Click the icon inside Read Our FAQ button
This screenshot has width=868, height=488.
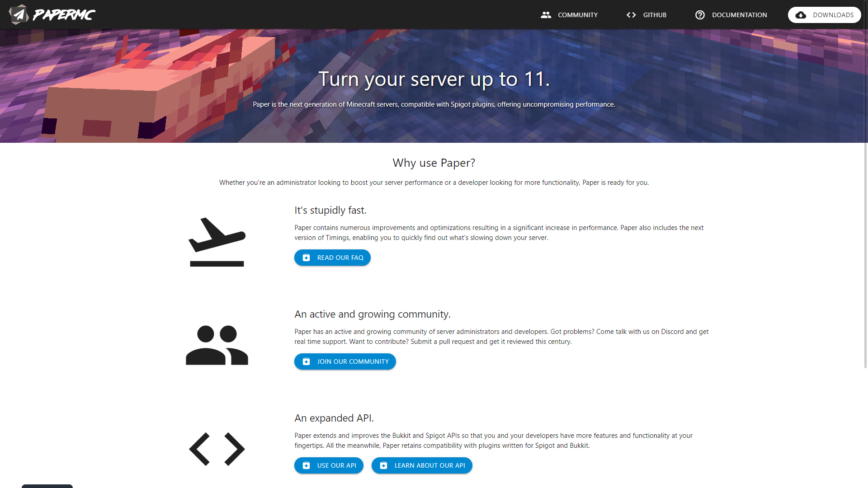pyautogui.click(x=306, y=258)
